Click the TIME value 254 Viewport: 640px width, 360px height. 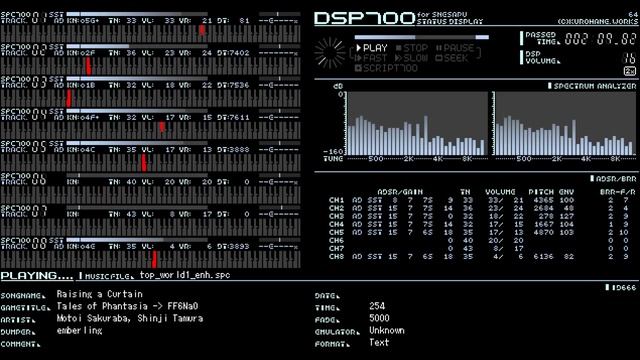pos(377,306)
